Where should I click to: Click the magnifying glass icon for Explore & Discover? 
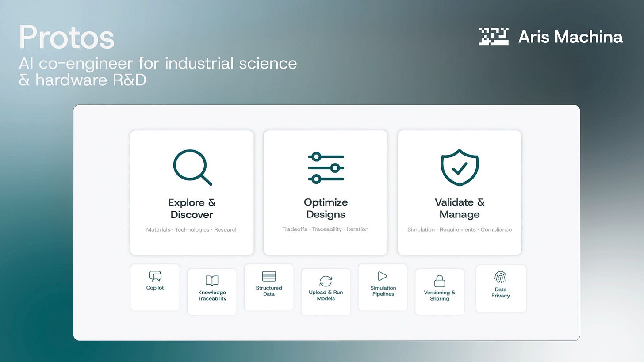pos(192,167)
